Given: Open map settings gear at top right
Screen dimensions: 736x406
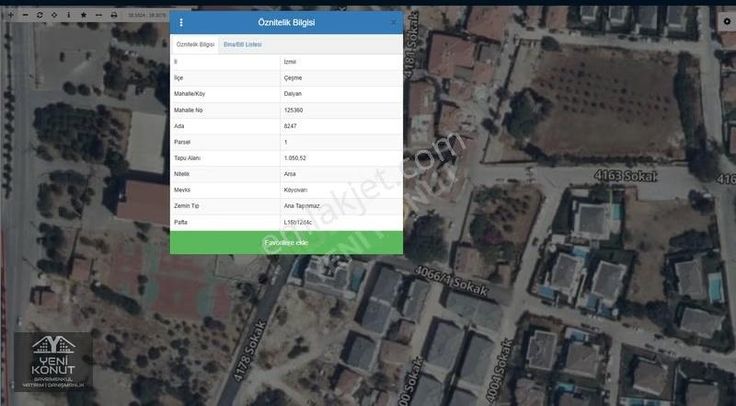Looking at the screenshot, I should point(726,21).
